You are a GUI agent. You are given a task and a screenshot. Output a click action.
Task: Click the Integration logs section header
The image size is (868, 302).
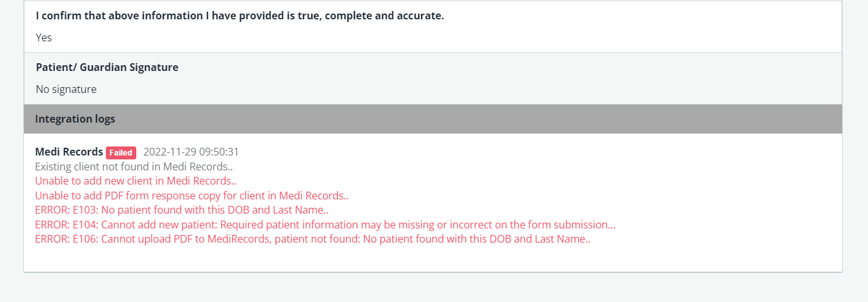pos(433,119)
